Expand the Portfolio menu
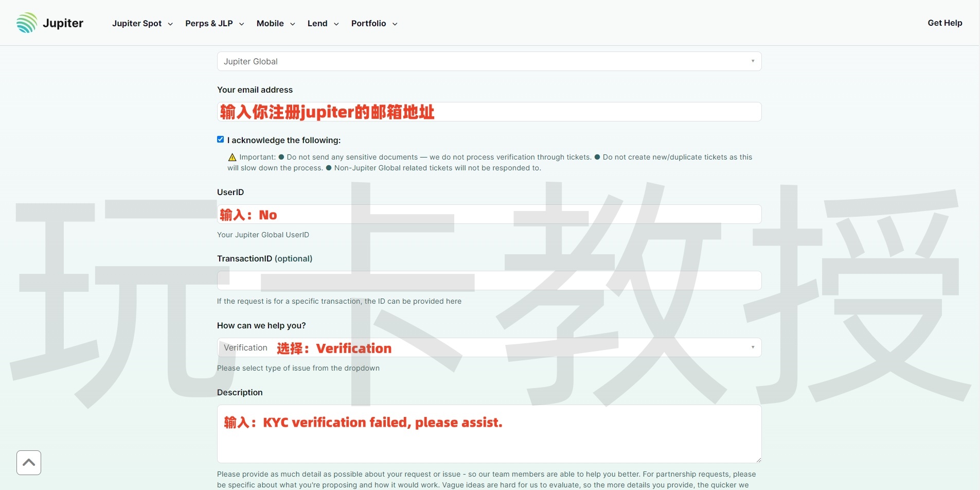980x490 pixels. [x=374, y=24]
